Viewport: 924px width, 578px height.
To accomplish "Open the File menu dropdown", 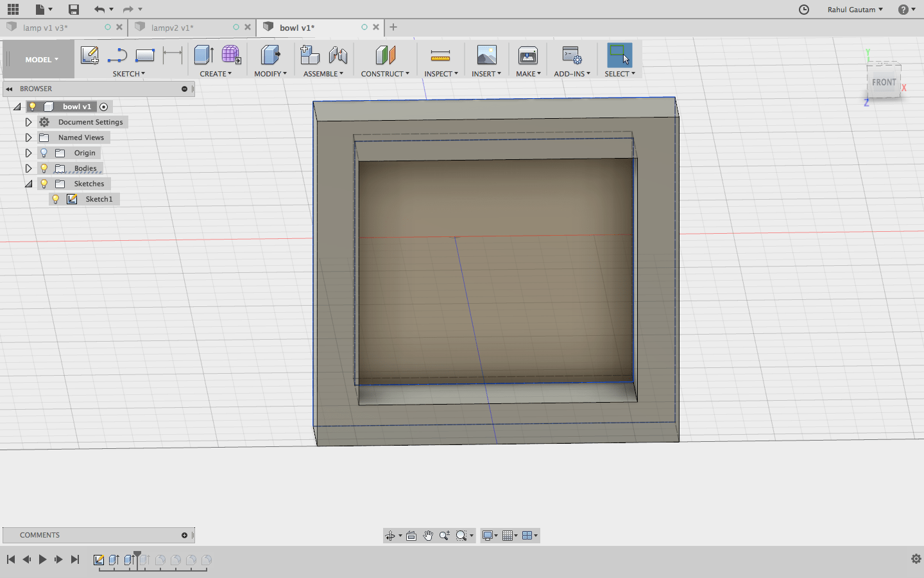I will coord(44,9).
